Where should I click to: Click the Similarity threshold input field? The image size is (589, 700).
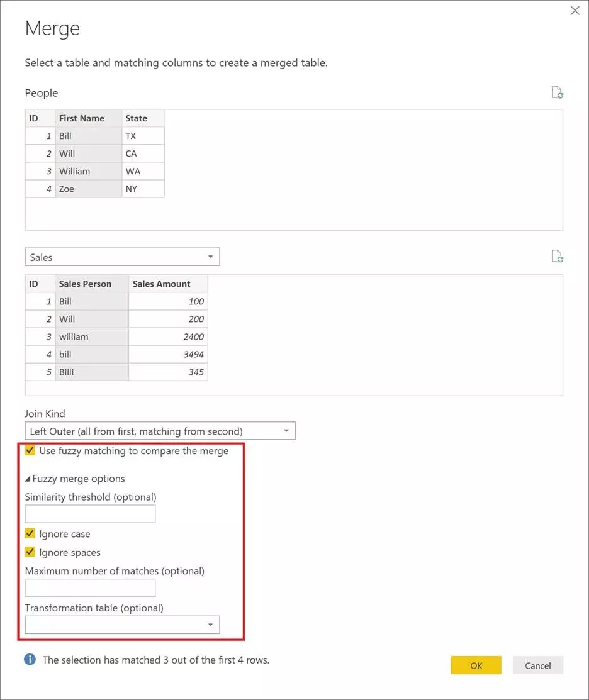(x=90, y=514)
